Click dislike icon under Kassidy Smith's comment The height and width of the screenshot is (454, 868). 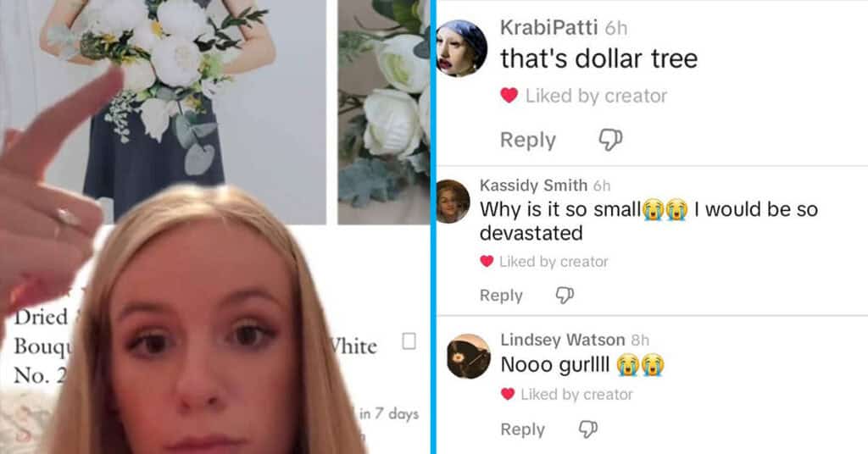point(565,296)
